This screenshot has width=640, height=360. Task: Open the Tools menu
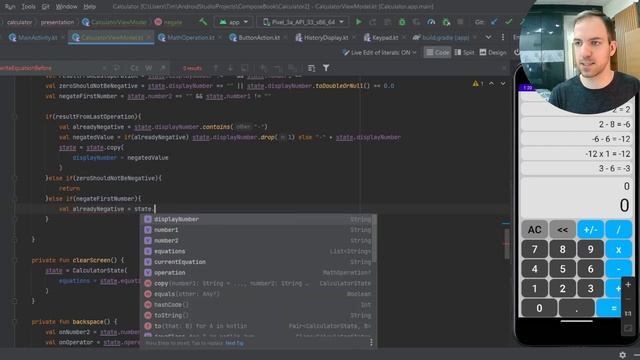(x=28, y=7)
